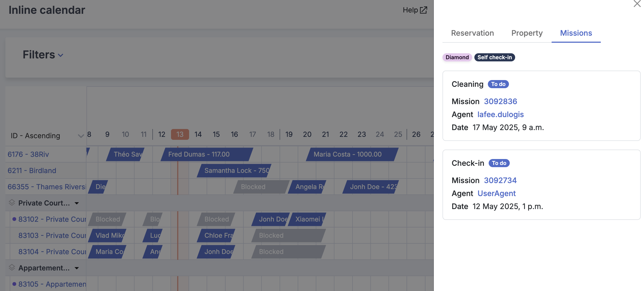Open agent lafee.dulogis link
The height and width of the screenshot is (291, 644).
tap(501, 114)
